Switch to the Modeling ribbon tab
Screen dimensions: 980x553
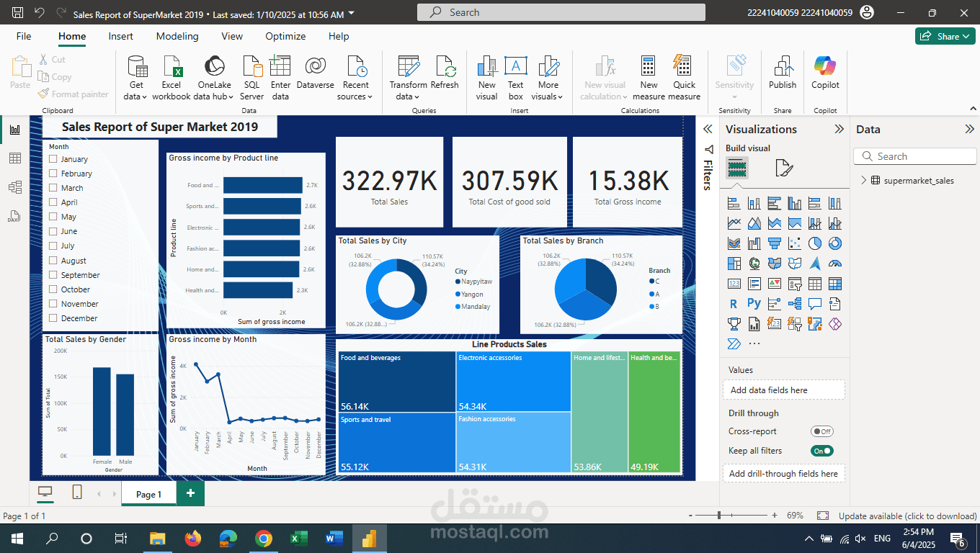[177, 36]
